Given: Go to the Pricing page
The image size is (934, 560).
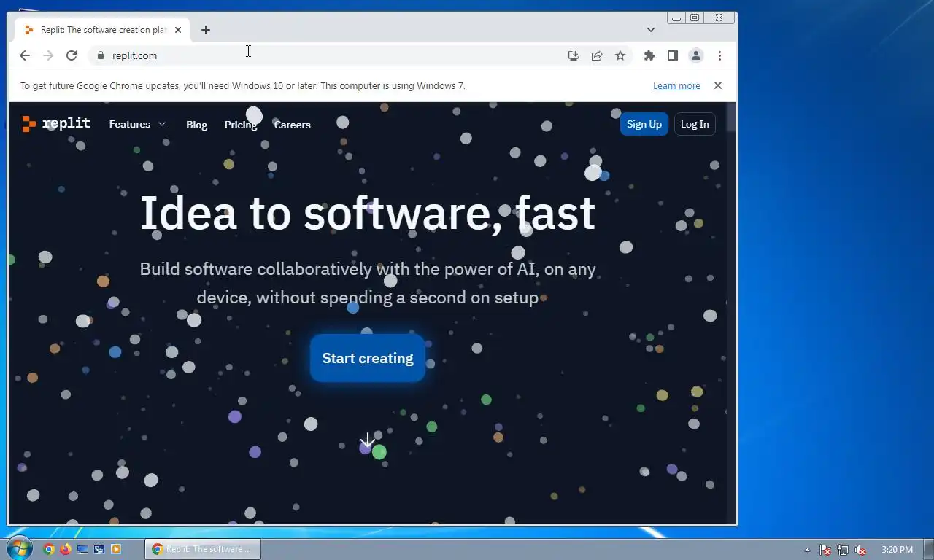Looking at the screenshot, I should [241, 125].
